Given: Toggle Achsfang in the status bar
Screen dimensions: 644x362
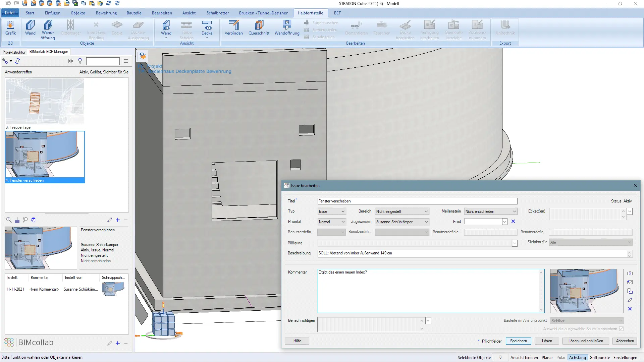Looking at the screenshot, I should [x=577, y=358].
